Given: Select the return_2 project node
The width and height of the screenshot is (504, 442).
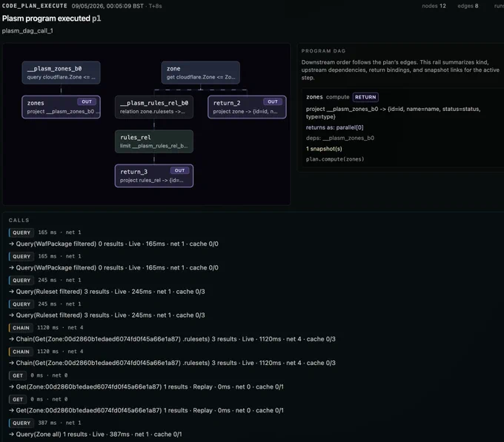Looking at the screenshot, I should (247, 107).
